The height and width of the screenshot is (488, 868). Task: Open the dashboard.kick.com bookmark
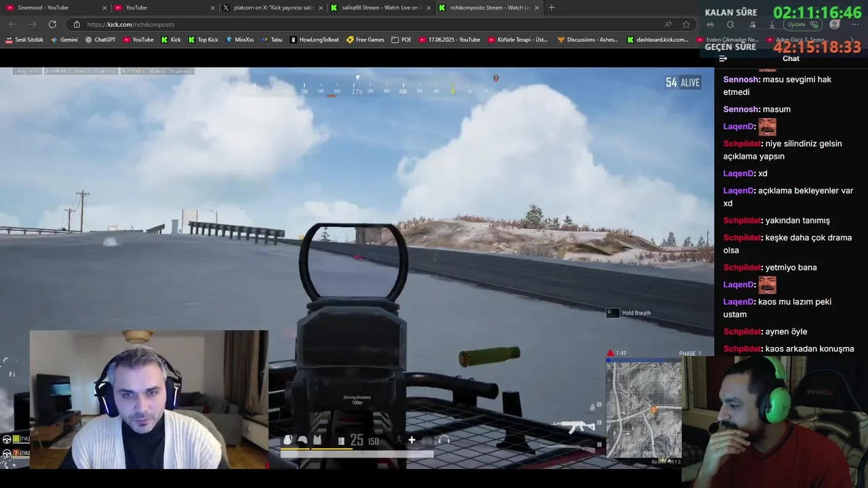coord(658,40)
